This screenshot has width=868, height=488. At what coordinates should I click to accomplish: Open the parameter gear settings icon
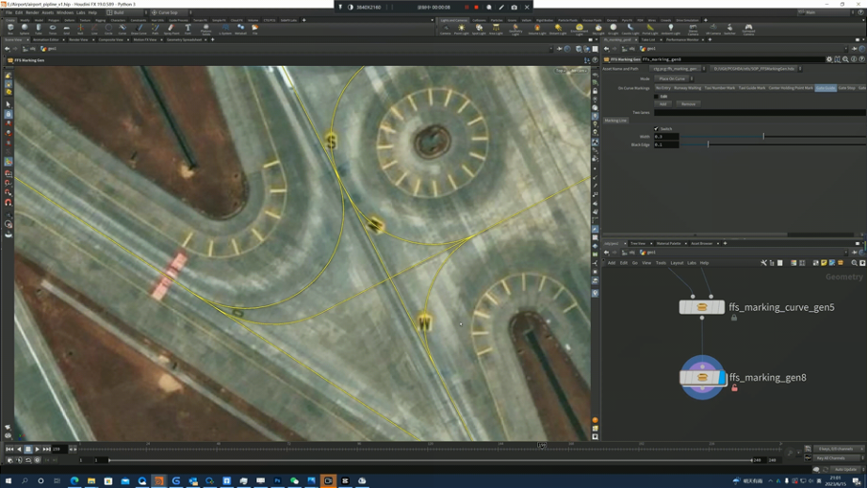829,59
